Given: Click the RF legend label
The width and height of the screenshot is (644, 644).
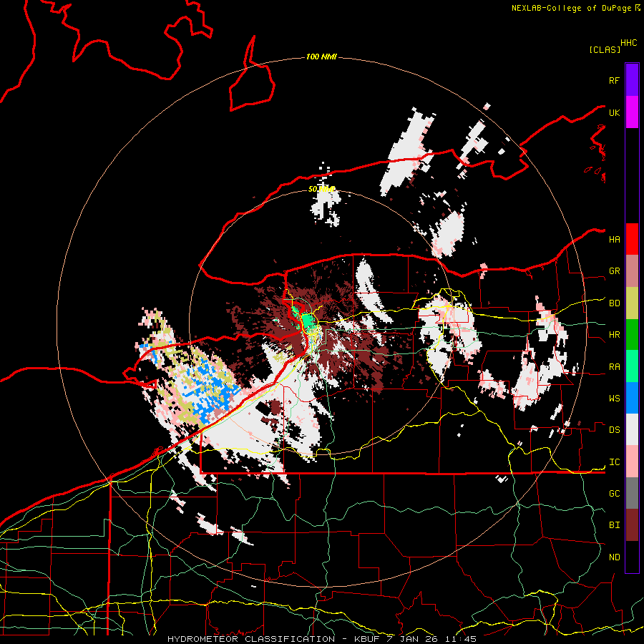Looking at the screenshot, I should 614,81.
